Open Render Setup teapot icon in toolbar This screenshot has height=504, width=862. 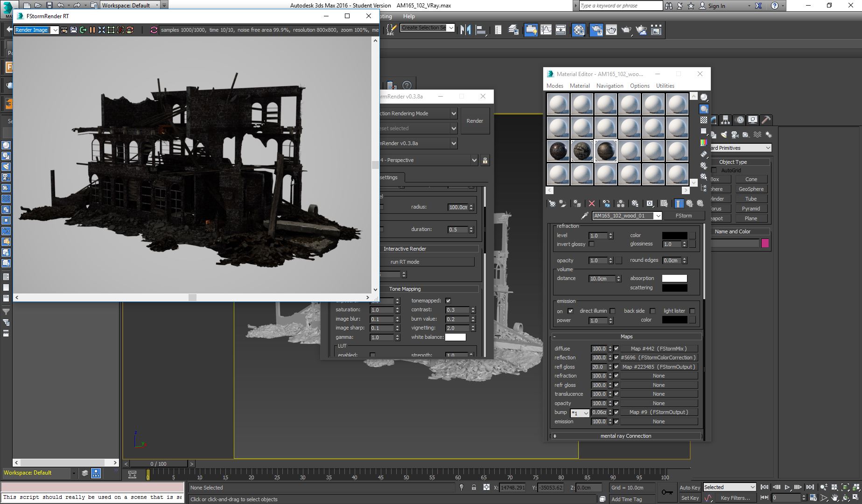611,30
